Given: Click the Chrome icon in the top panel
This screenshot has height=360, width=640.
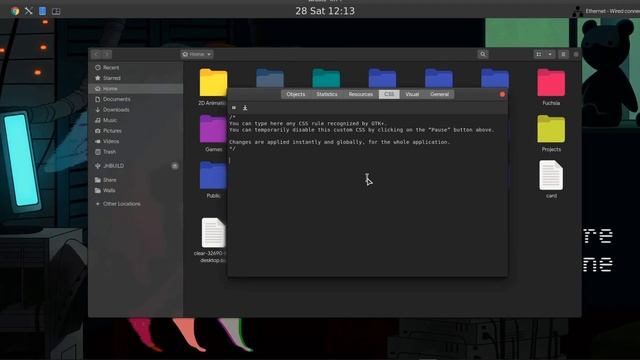Looking at the screenshot, I should pyautogui.click(x=15, y=11).
